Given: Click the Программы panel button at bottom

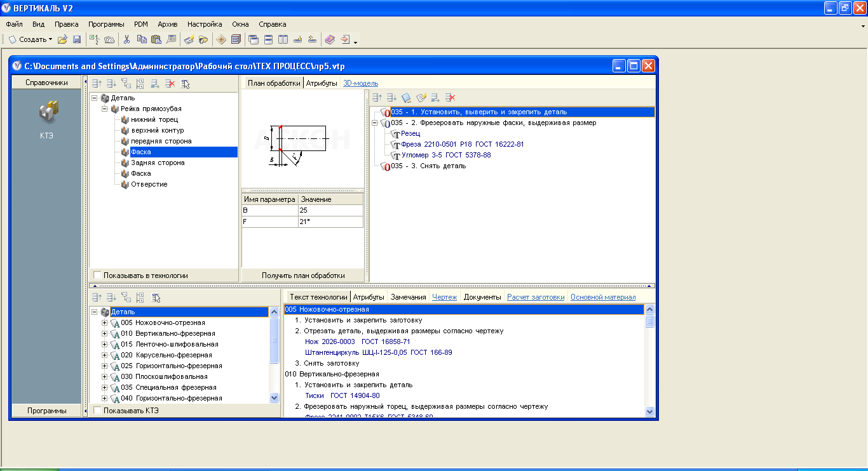Looking at the screenshot, I should pyautogui.click(x=46, y=411).
